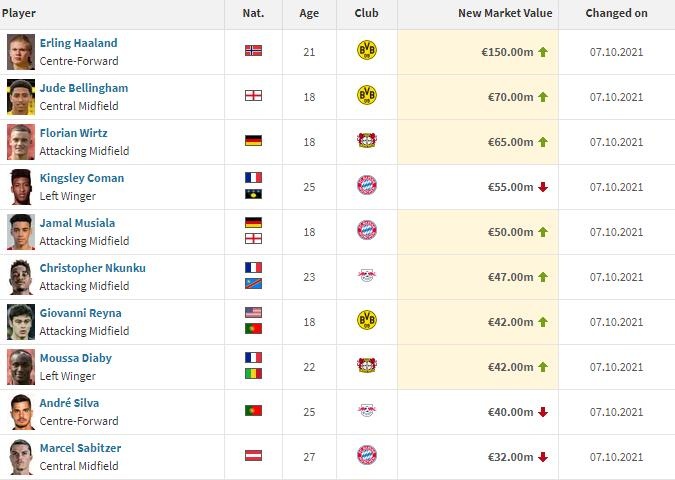The height and width of the screenshot is (480, 675).
Task: Click green up arrow beside €150.00m
Action: click(x=543, y=52)
